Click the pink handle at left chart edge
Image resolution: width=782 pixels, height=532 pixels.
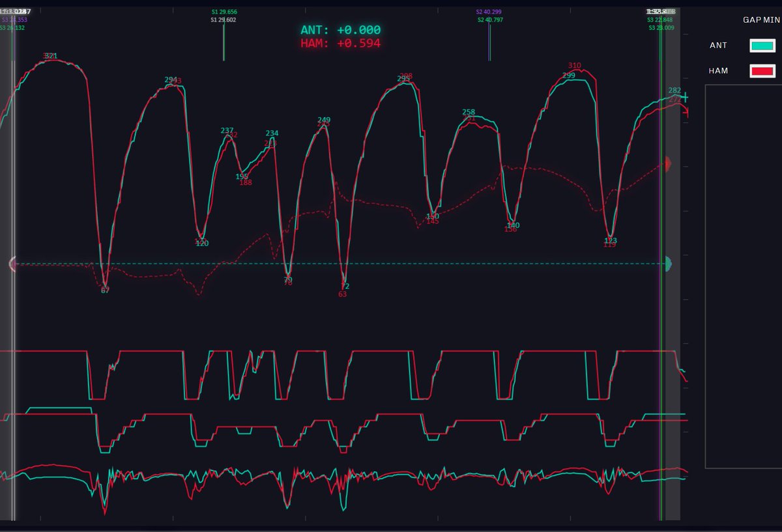(12, 263)
